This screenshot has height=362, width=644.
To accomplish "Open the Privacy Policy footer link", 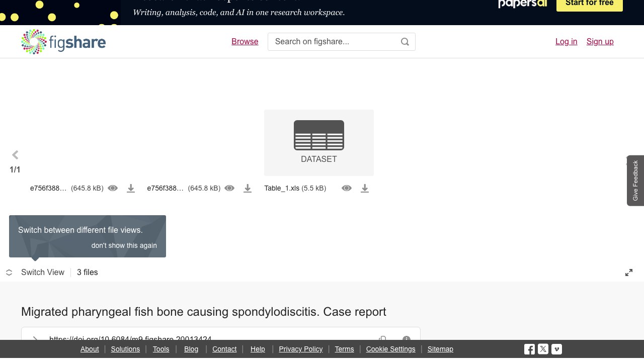I will click(301, 349).
